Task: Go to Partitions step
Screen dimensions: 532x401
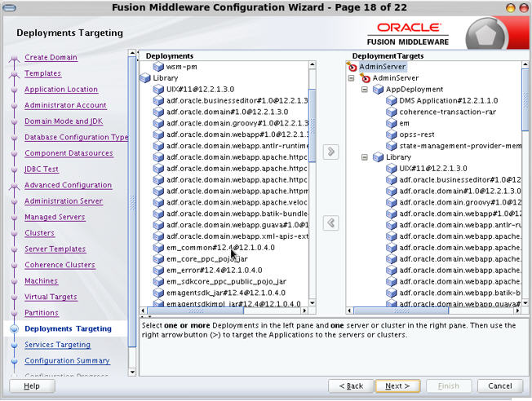Action: click(42, 312)
